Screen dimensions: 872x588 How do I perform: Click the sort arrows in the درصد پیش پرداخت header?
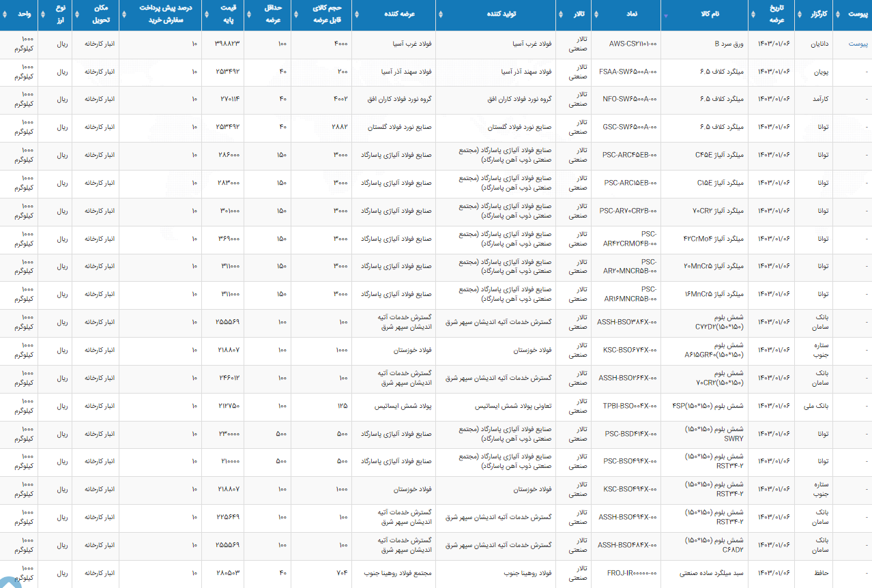[x=125, y=15]
